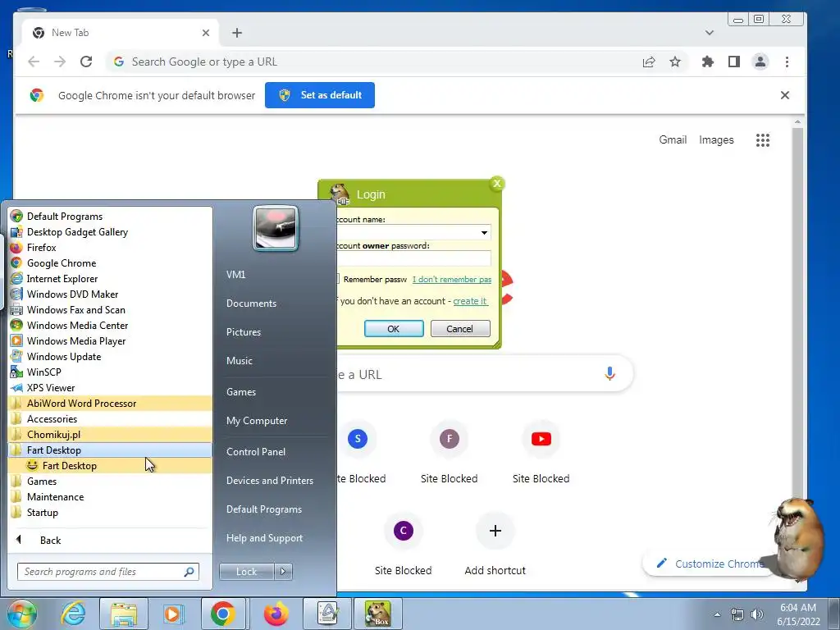840x630 pixels.
Task: Open Music from the Start menu
Action: click(239, 361)
